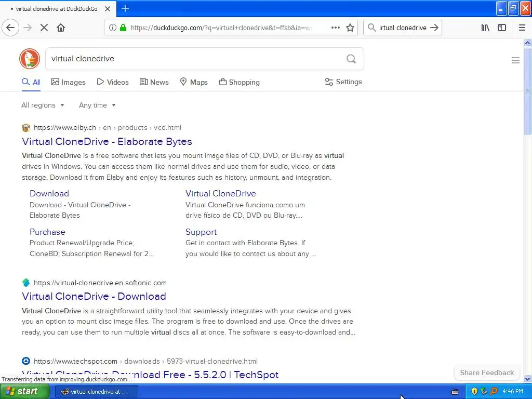This screenshot has width=532, height=399.
Task: Click the orange magnifier tray icon
Action: pos(494,391)
